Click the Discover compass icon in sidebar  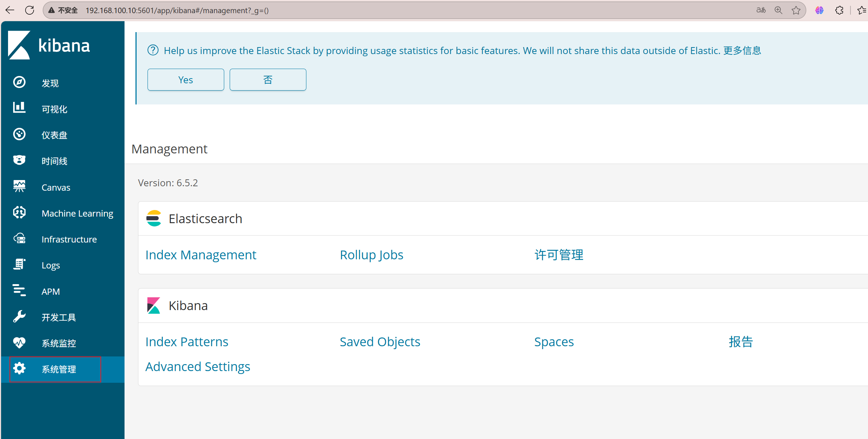click(19, 83)
